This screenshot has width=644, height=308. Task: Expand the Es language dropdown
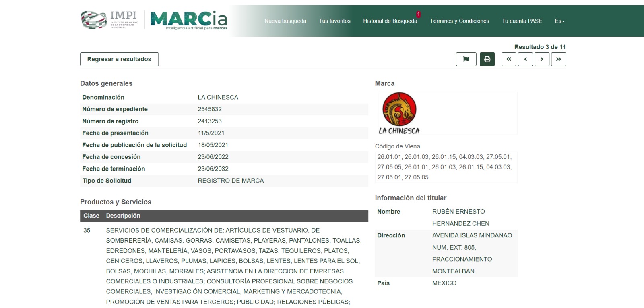click(559, 21)
